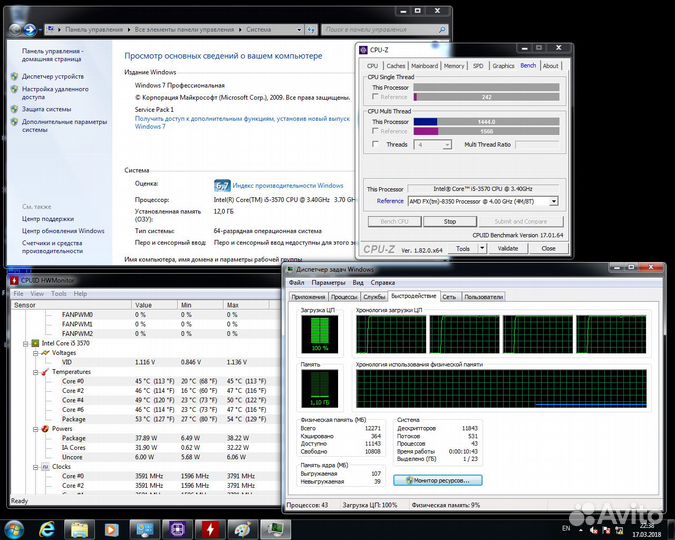The width and height of the screenshot is (675, 540).
Task: Select the Voltages lightning icon in HWMonitor
Action: tap(45, 353)
